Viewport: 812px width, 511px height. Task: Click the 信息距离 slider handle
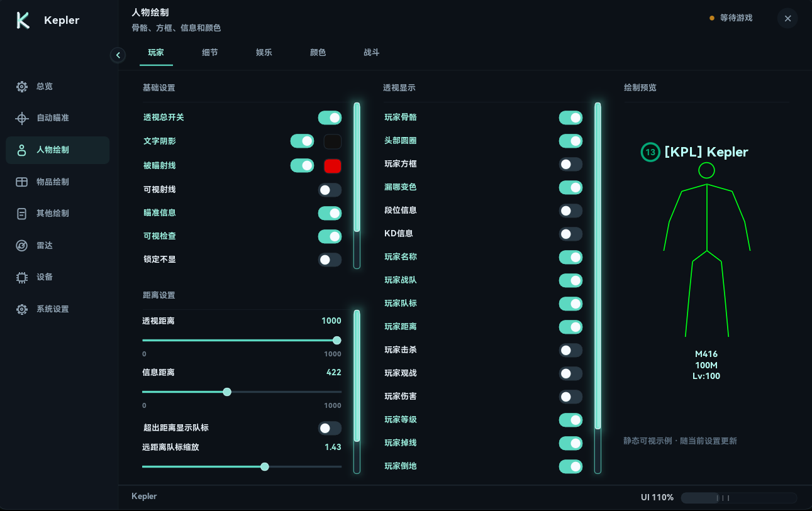click(x=227, y=392)
